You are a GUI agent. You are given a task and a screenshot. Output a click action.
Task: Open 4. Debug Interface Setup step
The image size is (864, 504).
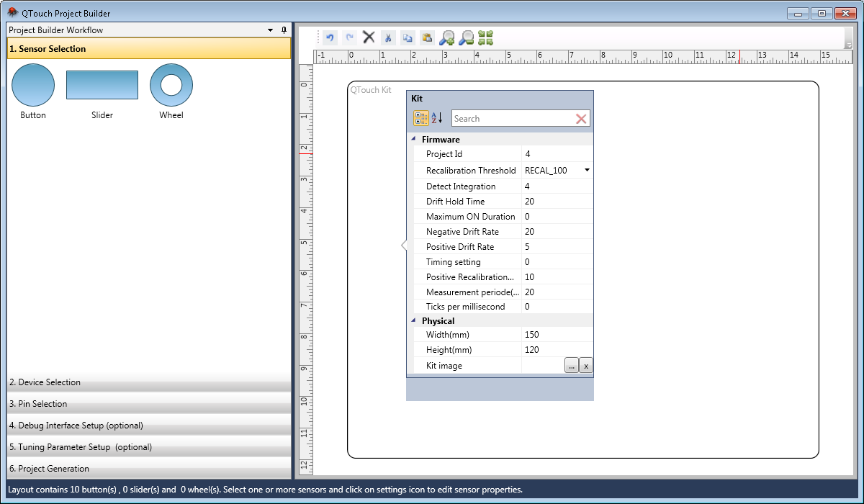click(x=149, y=426)
